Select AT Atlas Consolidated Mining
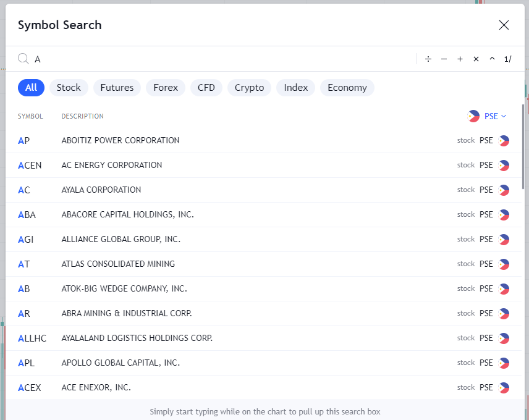Screen dimensions: 529x420 pos(263,264)
